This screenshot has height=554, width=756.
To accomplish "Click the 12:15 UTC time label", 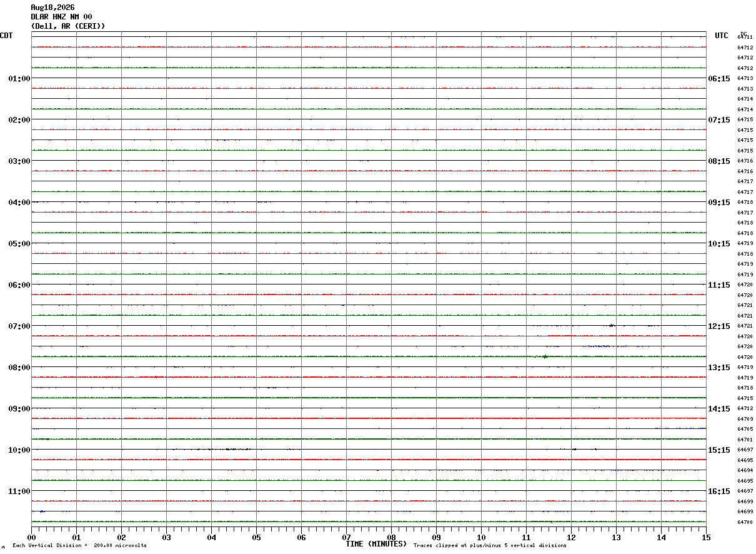I will [719, 326].
